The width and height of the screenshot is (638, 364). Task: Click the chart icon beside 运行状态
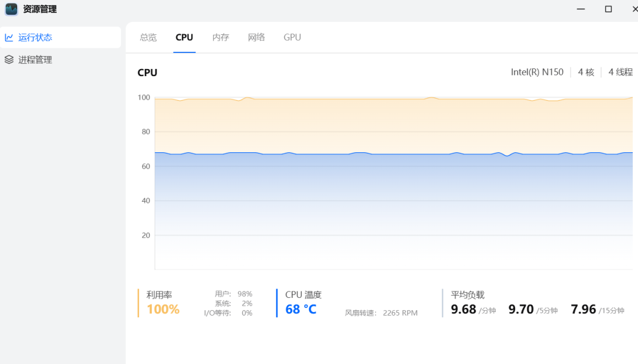pos(9,37)
